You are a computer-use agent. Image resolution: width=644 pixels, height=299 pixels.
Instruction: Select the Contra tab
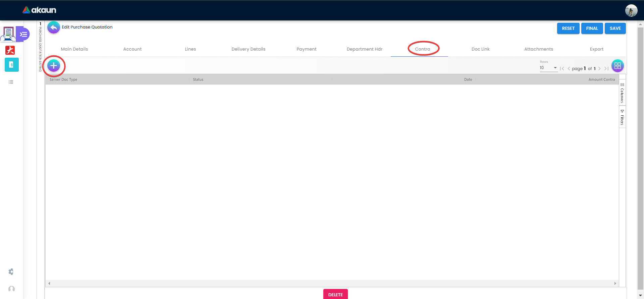pyautogui.click(x=423, y=49)
